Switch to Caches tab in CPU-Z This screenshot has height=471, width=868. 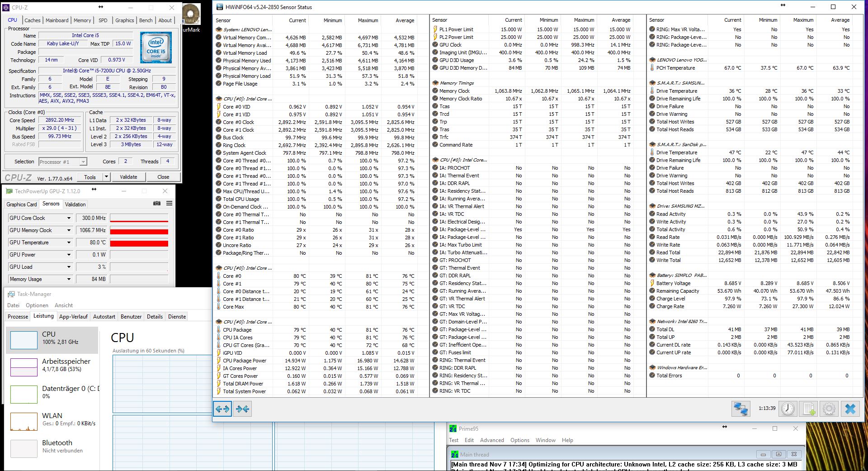coord(33,20)
